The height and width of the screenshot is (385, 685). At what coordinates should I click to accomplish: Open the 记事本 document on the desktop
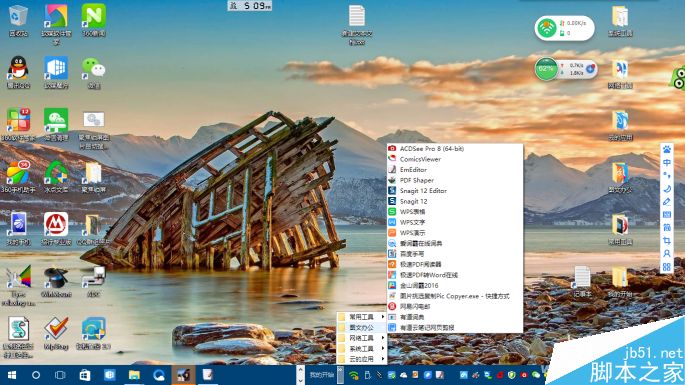(582, 281)
